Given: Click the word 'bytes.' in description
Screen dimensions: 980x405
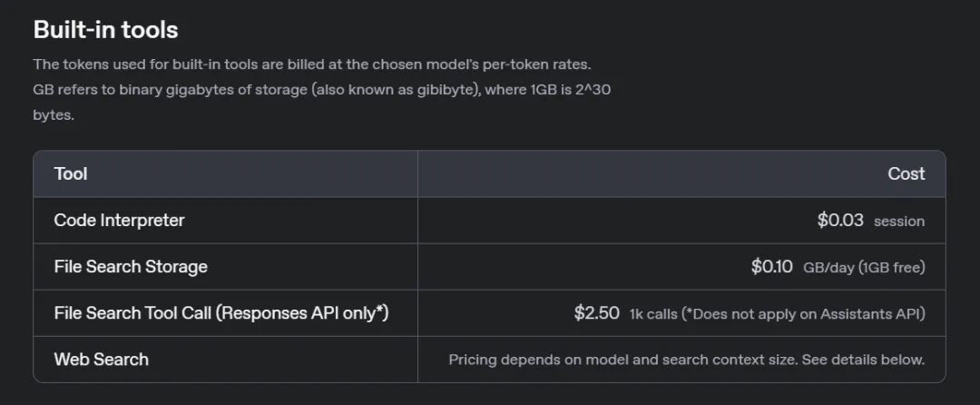Looking at the screenshot, I should pos(54,115).
